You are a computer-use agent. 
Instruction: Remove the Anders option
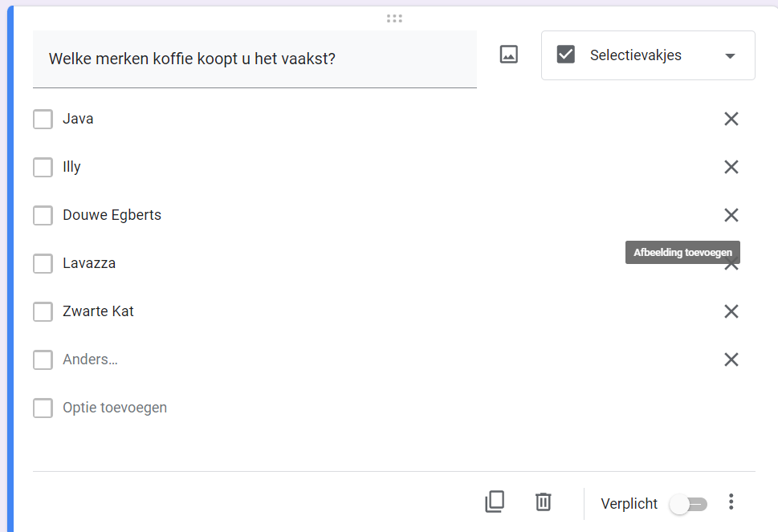[731, 359]
